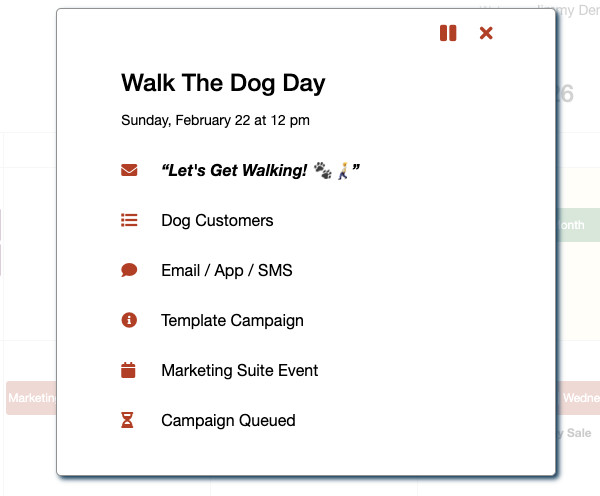
Task: Click the pink Marketing event on calendar left
Action: click(x=30, y=398)
